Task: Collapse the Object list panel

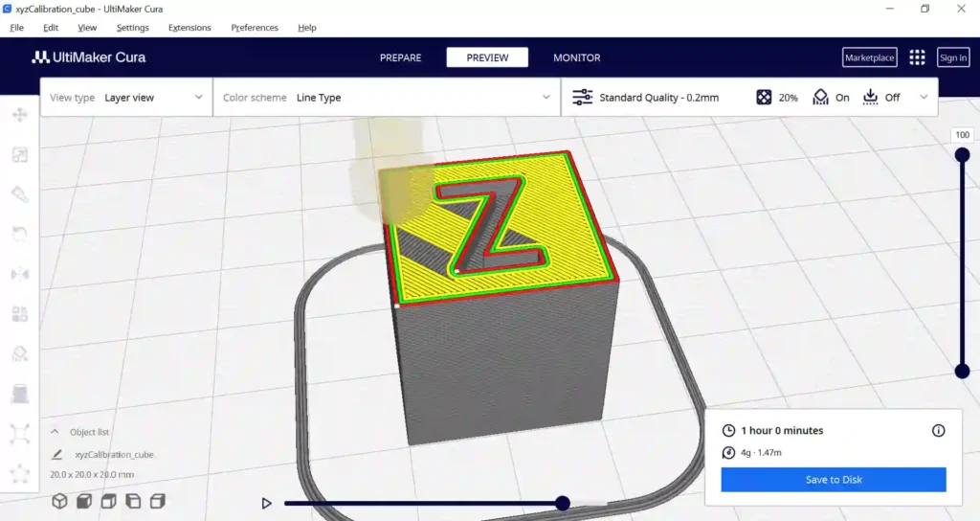Action: click(55, 432)
